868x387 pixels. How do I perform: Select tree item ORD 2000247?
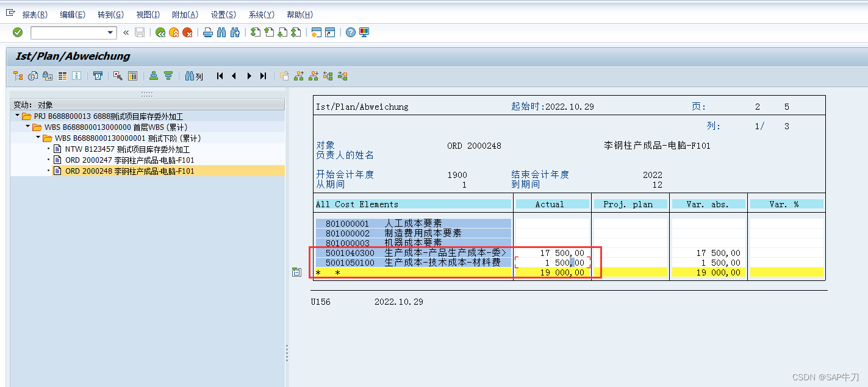pyautogui.click(x=129, y=160)
